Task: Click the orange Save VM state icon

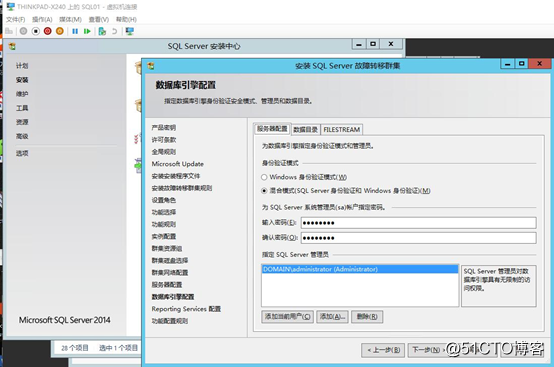Action: point(60,31)
